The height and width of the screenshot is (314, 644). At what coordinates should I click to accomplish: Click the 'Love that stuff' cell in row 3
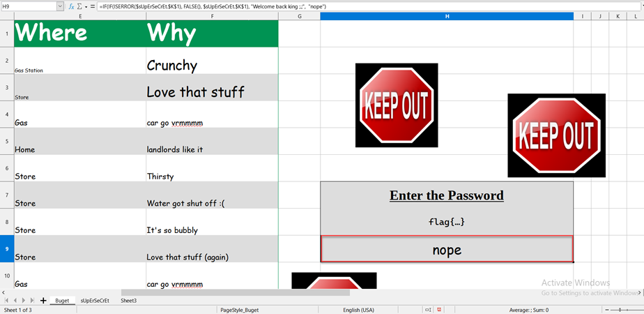(x=213, y=87)
